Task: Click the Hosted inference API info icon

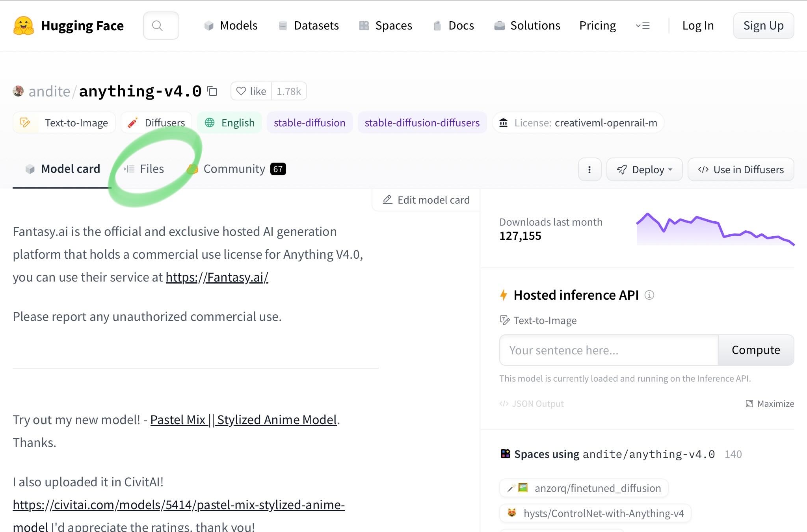Action: click(649, 295)
